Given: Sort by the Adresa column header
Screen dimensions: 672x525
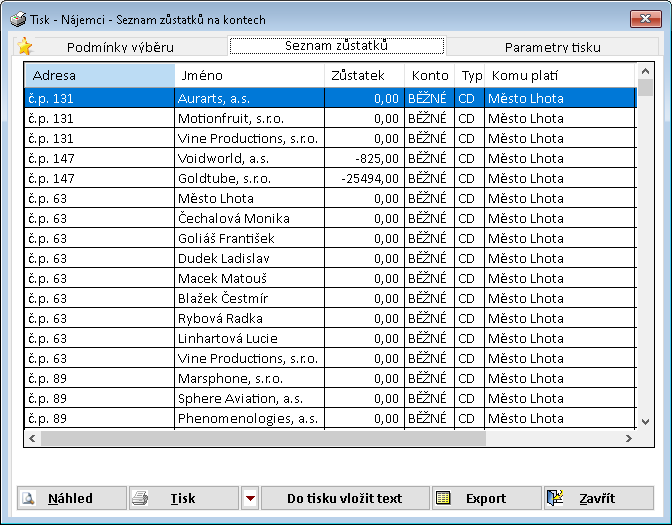Looking at the screenshot, I should coord(99,75).
